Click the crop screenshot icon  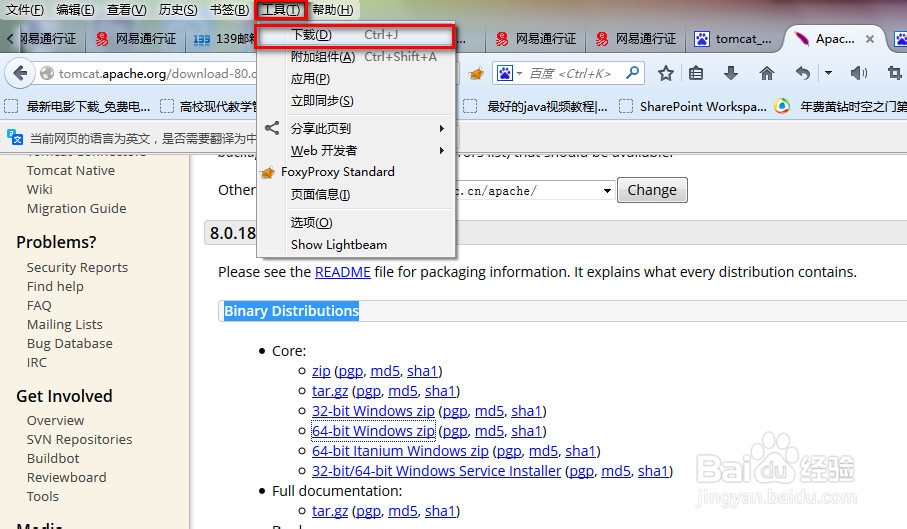tap(894, 73)
